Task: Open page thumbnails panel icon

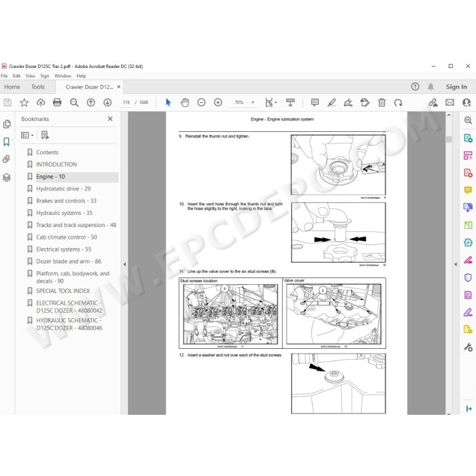Action: [7, 124]
